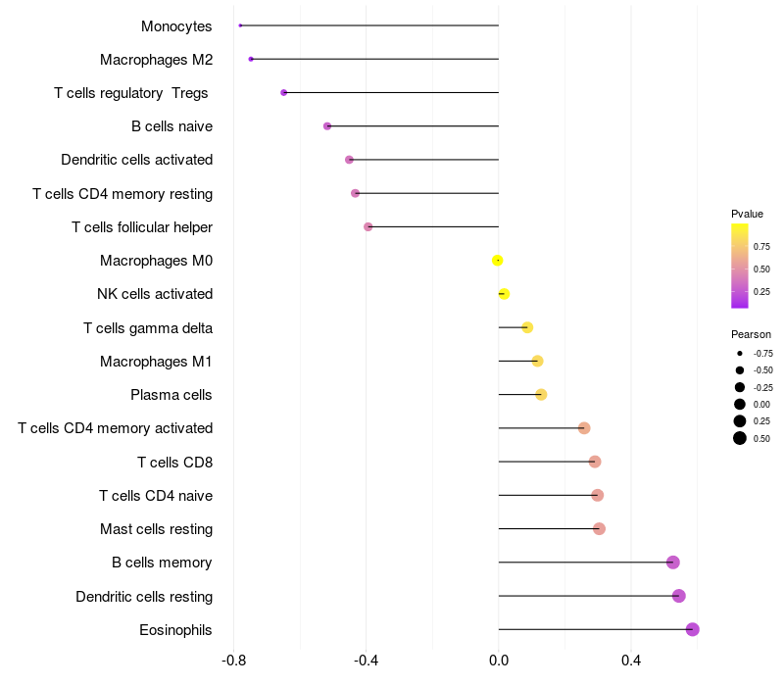Image resolution: width=784 pixels, height=686 pixels.
Task: Click the Pvalue legend title
Action: point(747,214)
